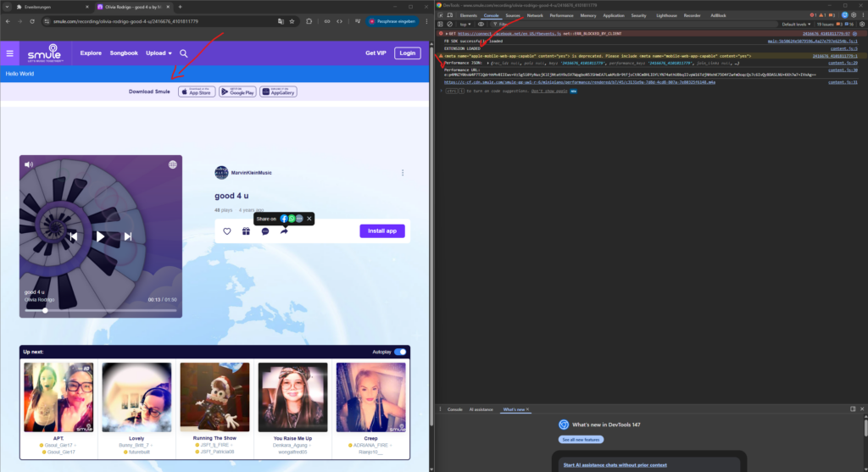868x472 pixels.
Task: Like the recording with the heart icon
Action: 227,231
